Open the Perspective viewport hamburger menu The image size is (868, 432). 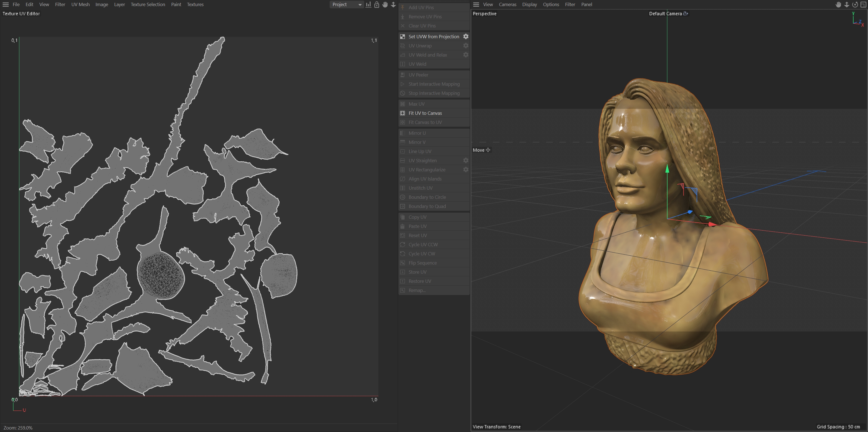click(476, 4)
